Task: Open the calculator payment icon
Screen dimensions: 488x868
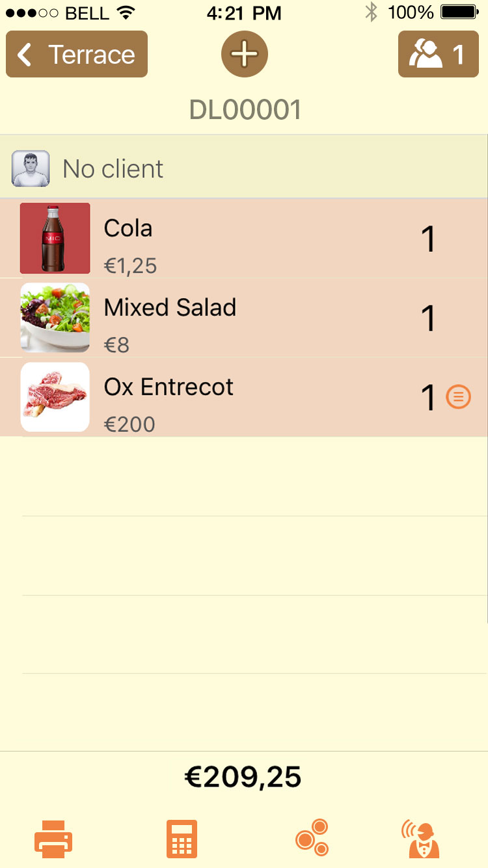Action: (x=182, y=839)
